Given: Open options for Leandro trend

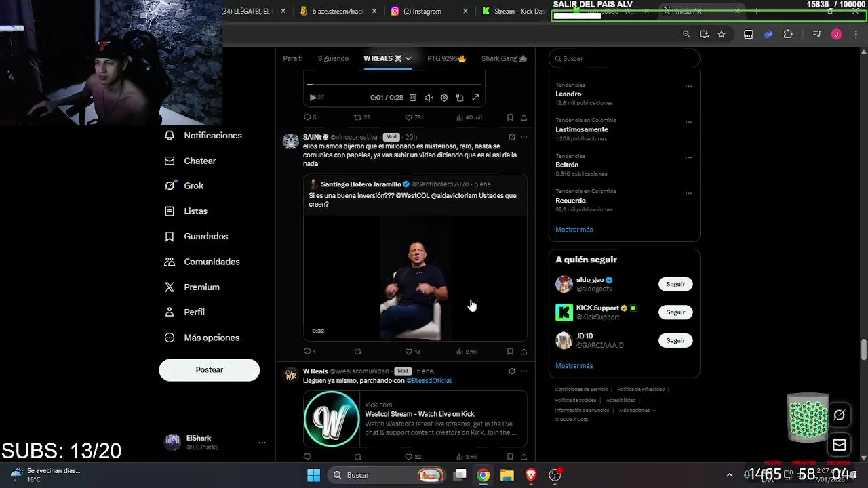Looking at the screenshot, I should point(688,87).
